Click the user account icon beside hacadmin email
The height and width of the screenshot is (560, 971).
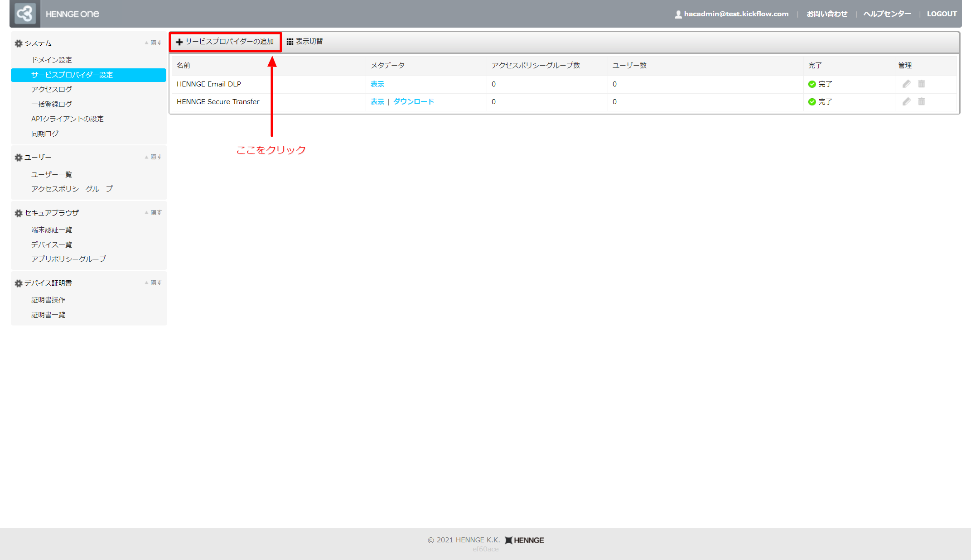pyautogui.click(x=678, y=14)
